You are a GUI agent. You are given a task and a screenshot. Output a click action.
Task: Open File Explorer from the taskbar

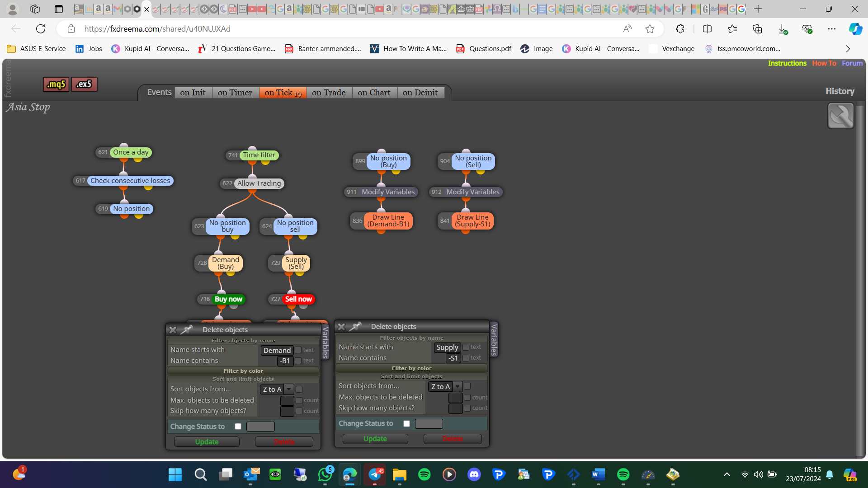[400, 474]
